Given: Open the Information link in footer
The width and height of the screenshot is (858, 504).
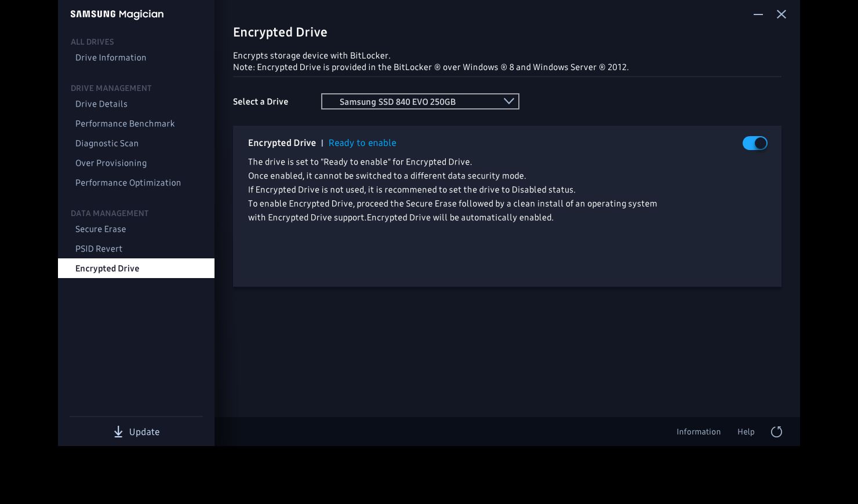Looking at the screenshot, I should point(699,432).
